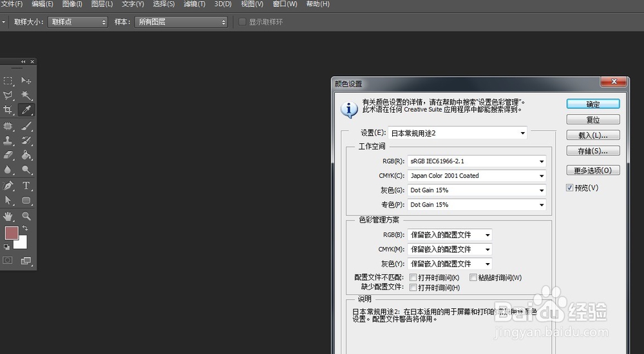Open 样本 dropdown (所有图层)
644x354 pixels.
pos(181,22)
